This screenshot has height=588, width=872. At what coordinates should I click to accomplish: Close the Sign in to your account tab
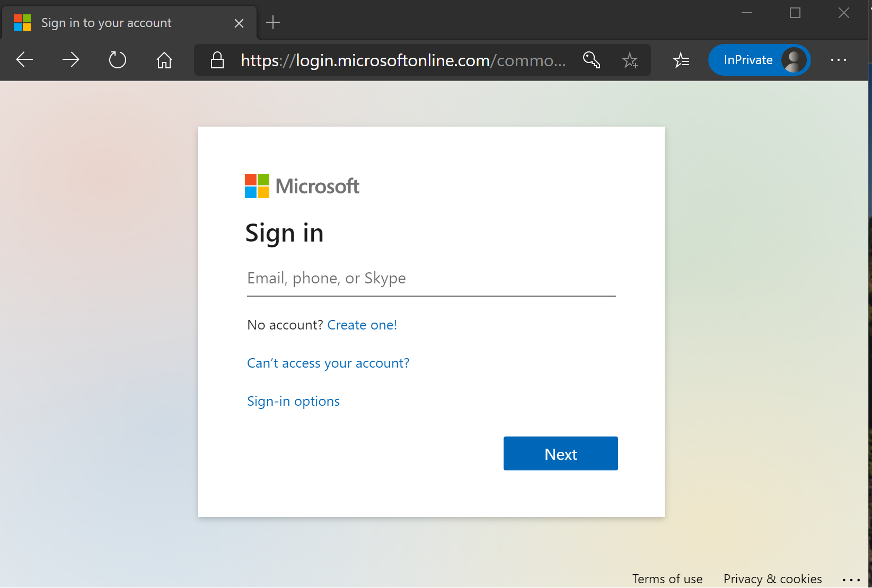coord(239,22)
